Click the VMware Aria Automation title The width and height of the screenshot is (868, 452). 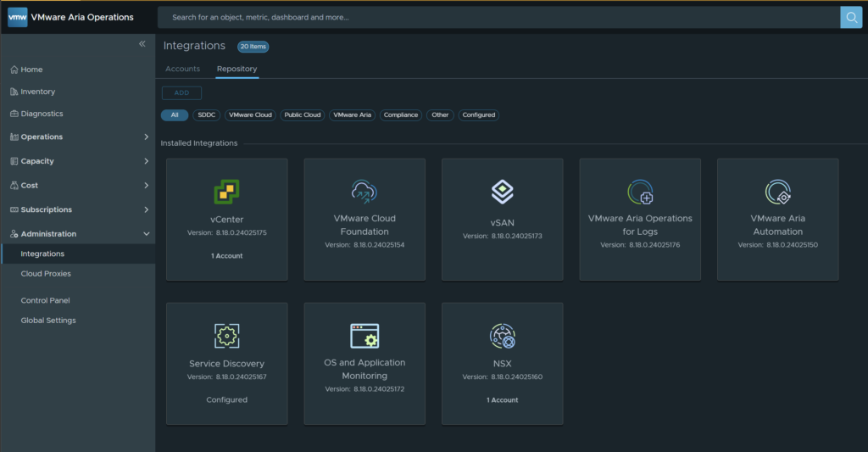[778, 225]
